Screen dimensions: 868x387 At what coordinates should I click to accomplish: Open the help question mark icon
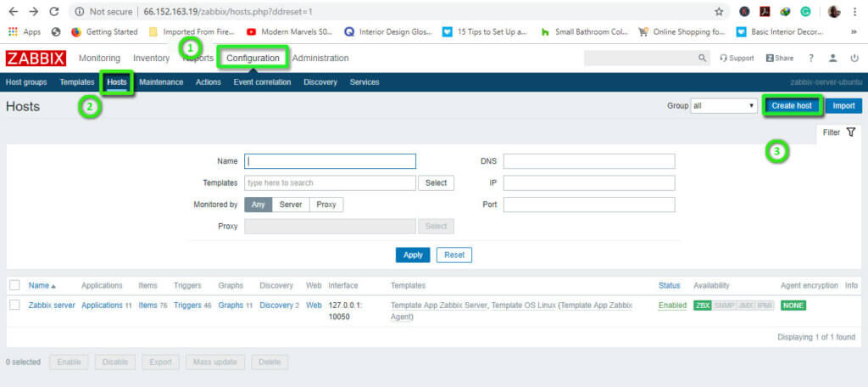811,59
